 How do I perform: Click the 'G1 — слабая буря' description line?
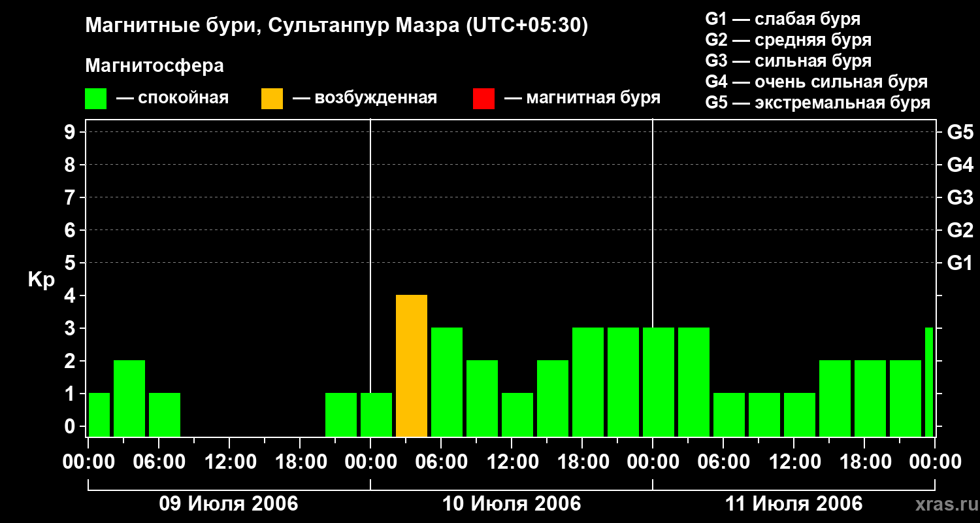pos(783,19)
